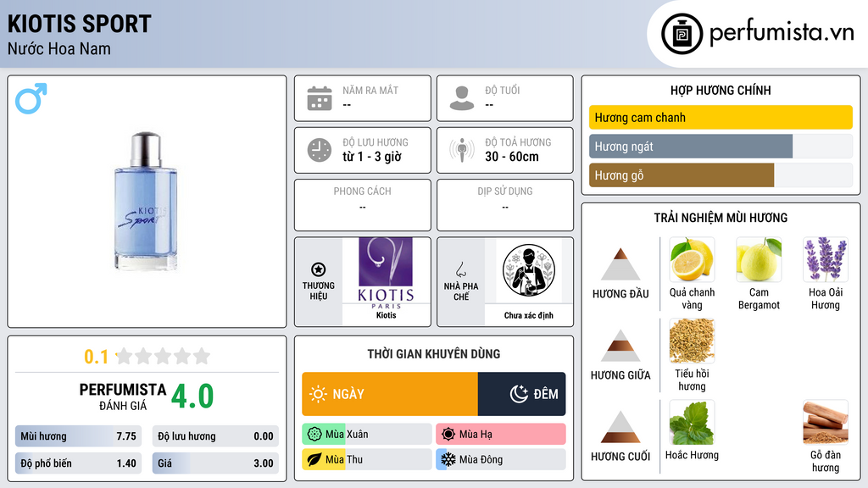The image size is (868, 488).
Task: Click the NĂM RA MẮT label
Action: pos(370,90)
